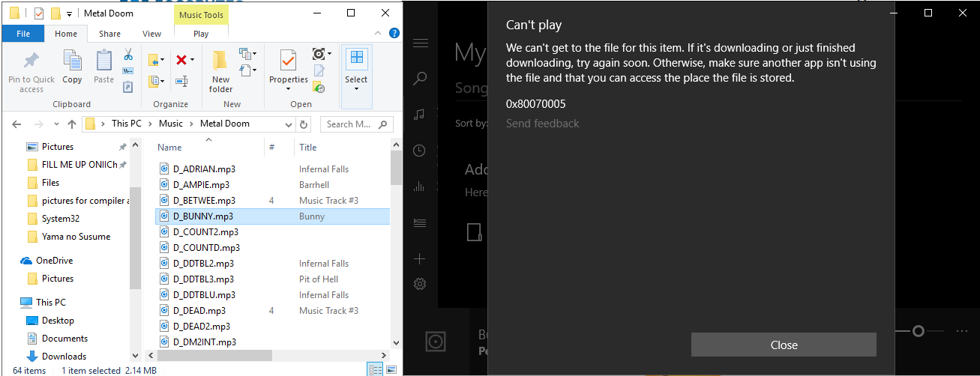Screen dimensions: 980x376
Task: Open recent locations dropdown near nav arrows
Action: (x=55, y=124)
